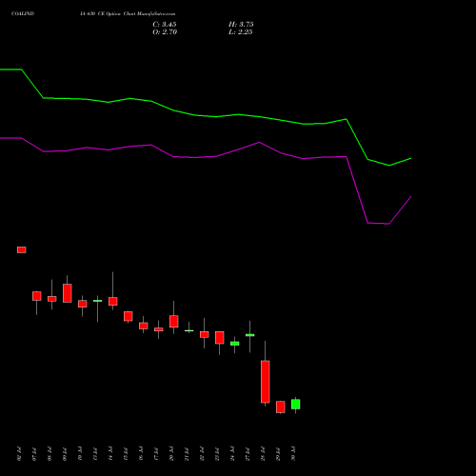Click the red candle for 20 Jul
476x476 pixels.
click(x=174, y=322)
